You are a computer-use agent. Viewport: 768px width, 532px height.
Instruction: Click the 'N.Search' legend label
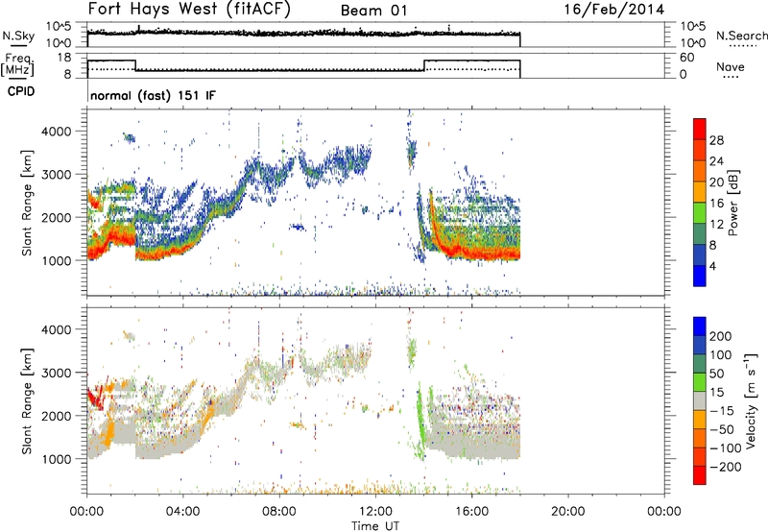741,36
